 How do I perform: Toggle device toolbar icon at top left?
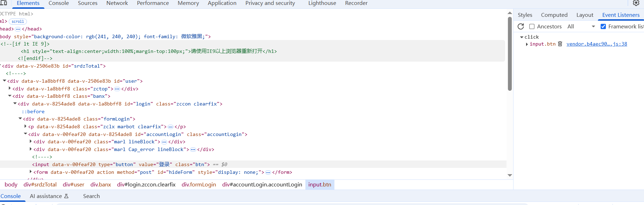pos(3,3)
